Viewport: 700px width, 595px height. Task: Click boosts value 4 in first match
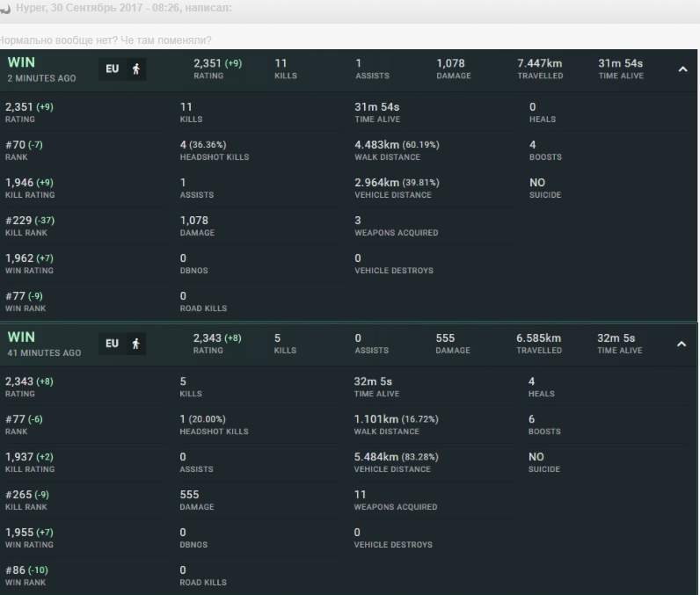[x=533, y=145]
